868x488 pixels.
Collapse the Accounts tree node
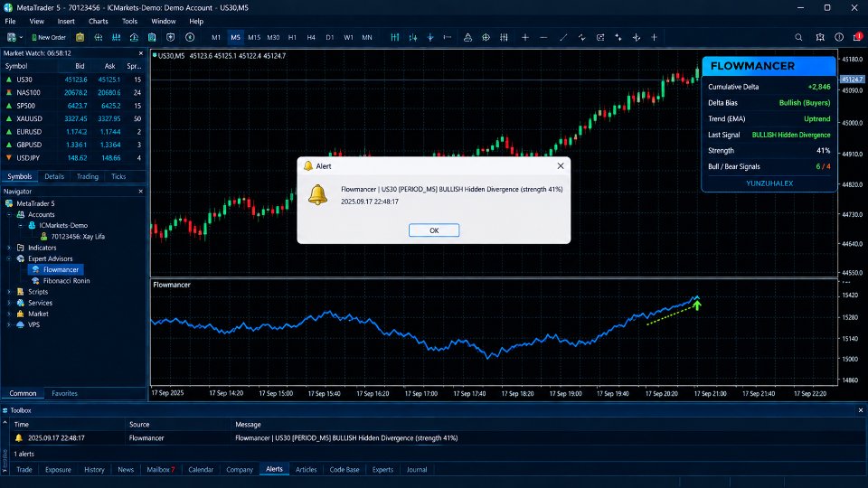pos(9,215)
